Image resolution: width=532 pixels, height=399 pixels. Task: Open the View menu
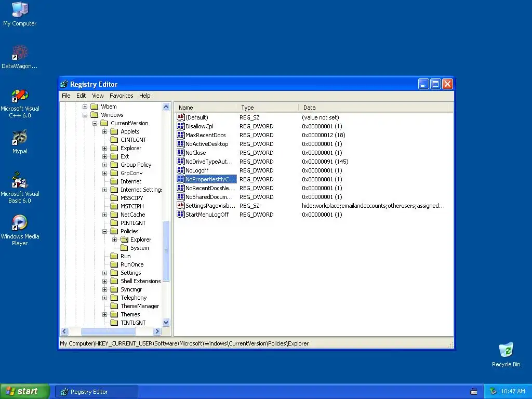tap(98, 96)
